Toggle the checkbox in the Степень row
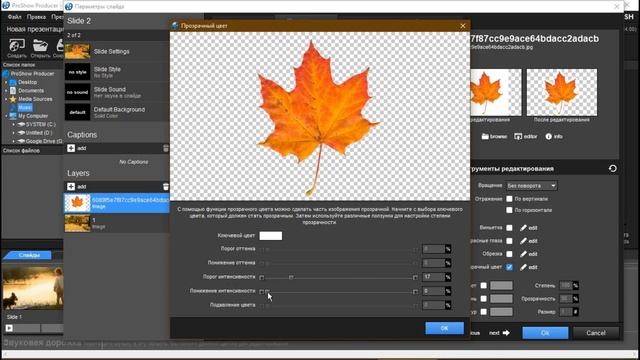Viewport: 640px width, 360px height. (484, 285)
